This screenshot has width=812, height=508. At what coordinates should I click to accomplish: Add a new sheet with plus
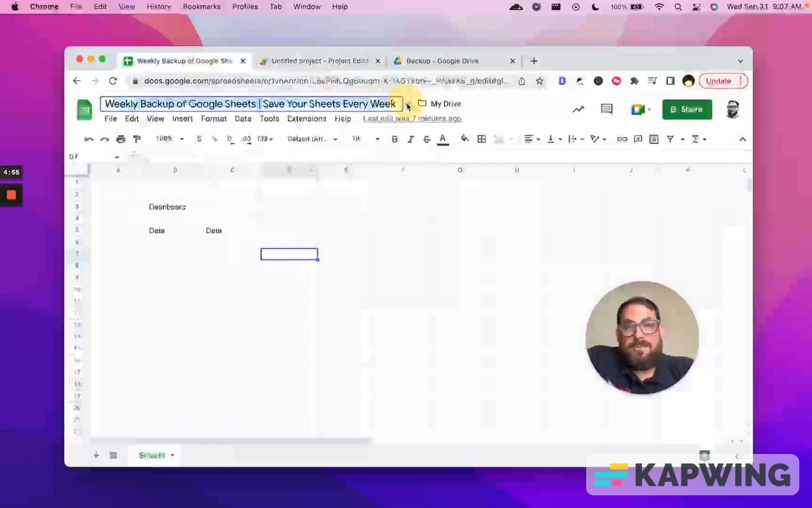pyautogui.click(x=96, y=455)
